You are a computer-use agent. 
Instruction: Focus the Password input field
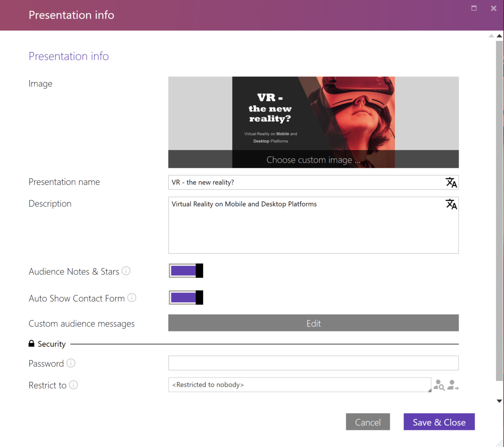(313, 363)
